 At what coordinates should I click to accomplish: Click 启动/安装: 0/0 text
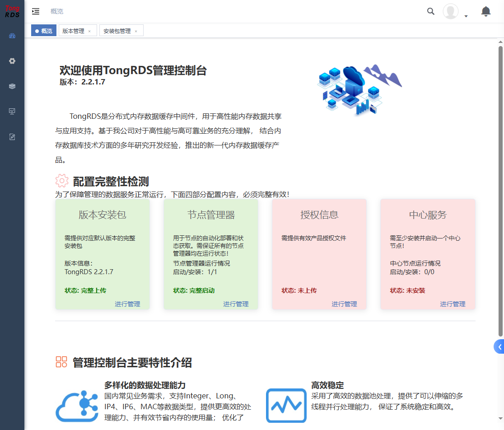click(x=412, y=272)
